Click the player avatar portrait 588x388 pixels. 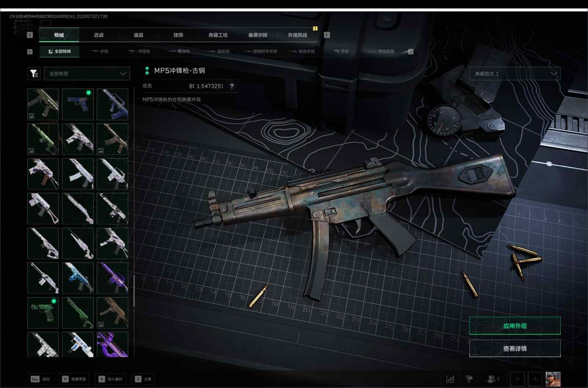(x=553, y=379)
